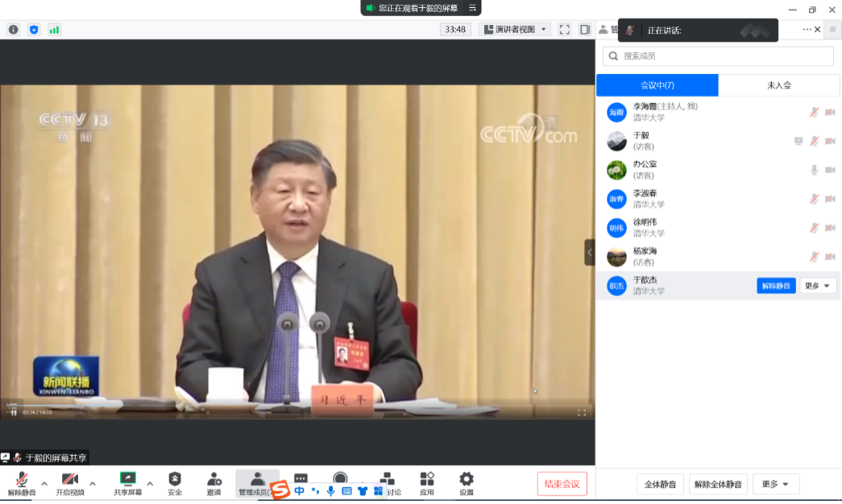Open menu icon beside screen-viewing banner

(x=472, y=8)
